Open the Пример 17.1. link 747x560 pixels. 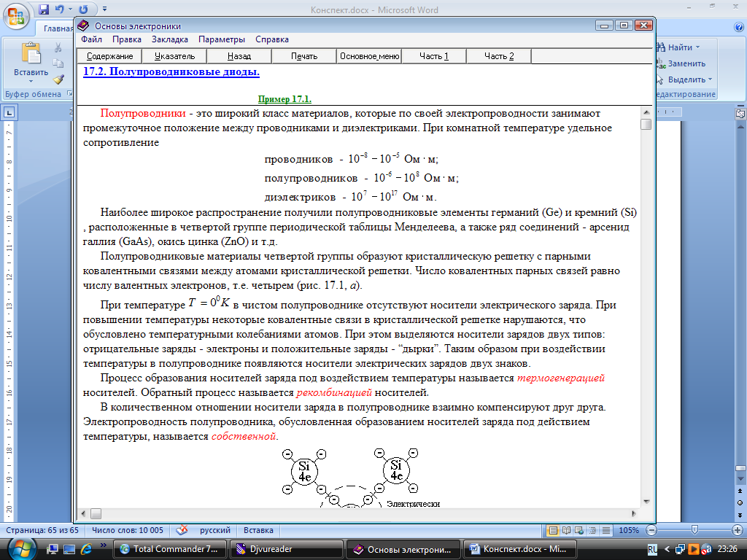(x=285, y=99)
